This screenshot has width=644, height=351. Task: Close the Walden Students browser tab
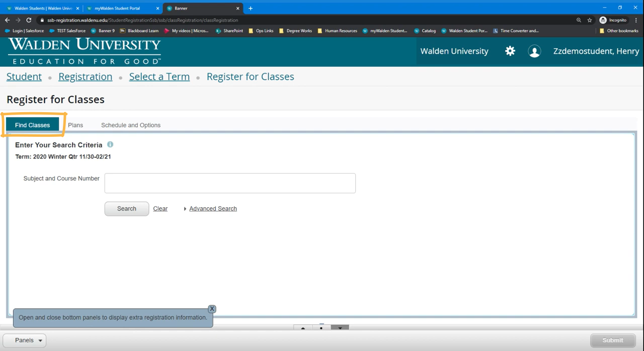tap(77, 9)
